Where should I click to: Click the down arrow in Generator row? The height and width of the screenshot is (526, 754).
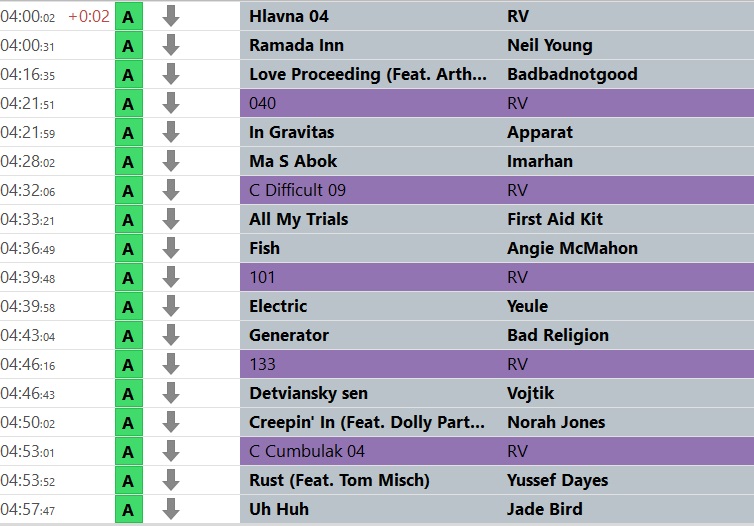click(171, 335)
